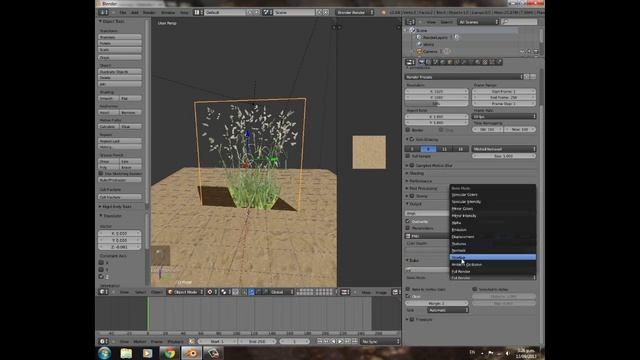Open the Automatic split dropdown in Bake
This screenshot has height=360, width=640.
tap(448, 310)
